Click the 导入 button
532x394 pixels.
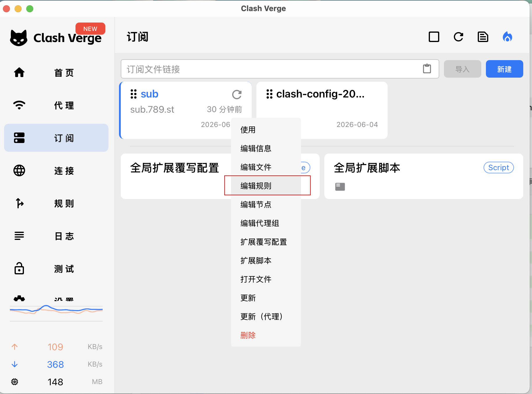[462, 69]
